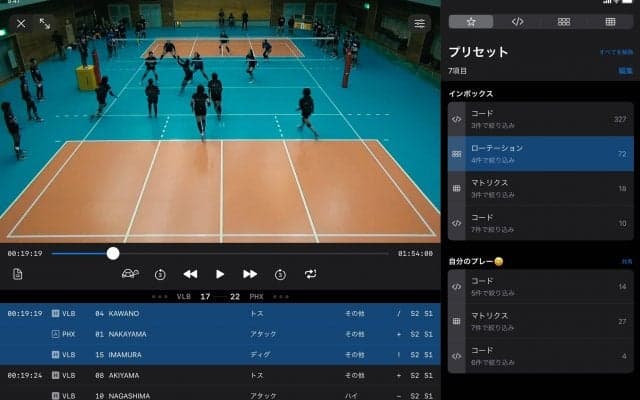640x400 pixels.
Task: Jump to the previous event with rewind
Action: point(190,274)
